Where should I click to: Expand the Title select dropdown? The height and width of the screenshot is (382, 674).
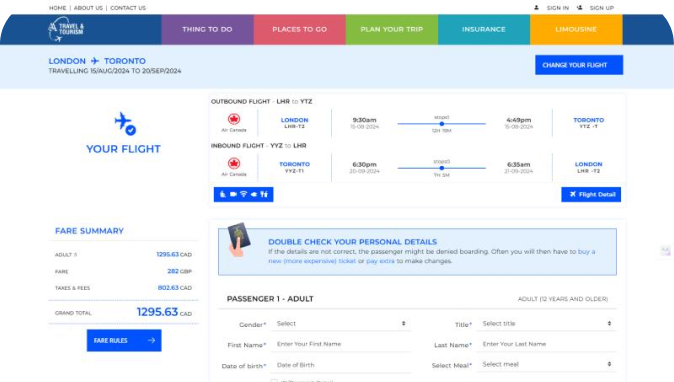pyautogui.click(x=546, y=324)
